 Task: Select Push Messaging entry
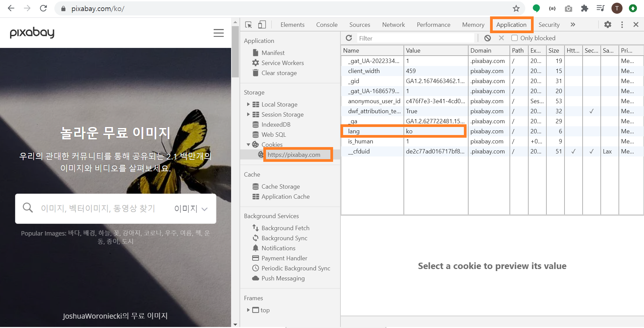coord(283,278)
